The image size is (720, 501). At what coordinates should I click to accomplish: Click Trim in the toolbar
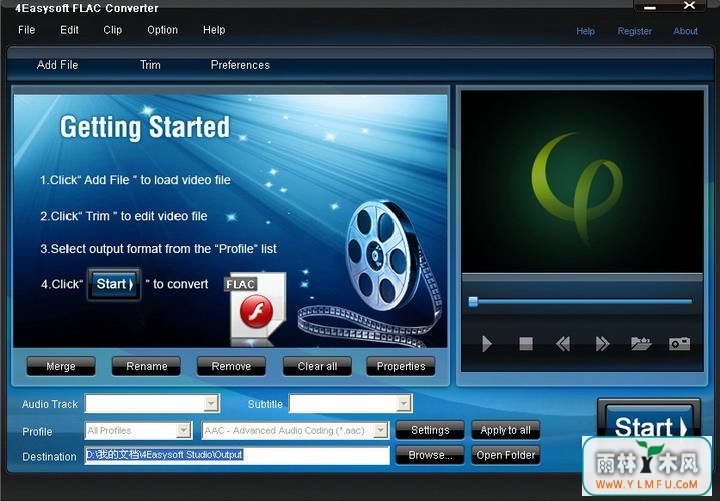click(150, 65)
